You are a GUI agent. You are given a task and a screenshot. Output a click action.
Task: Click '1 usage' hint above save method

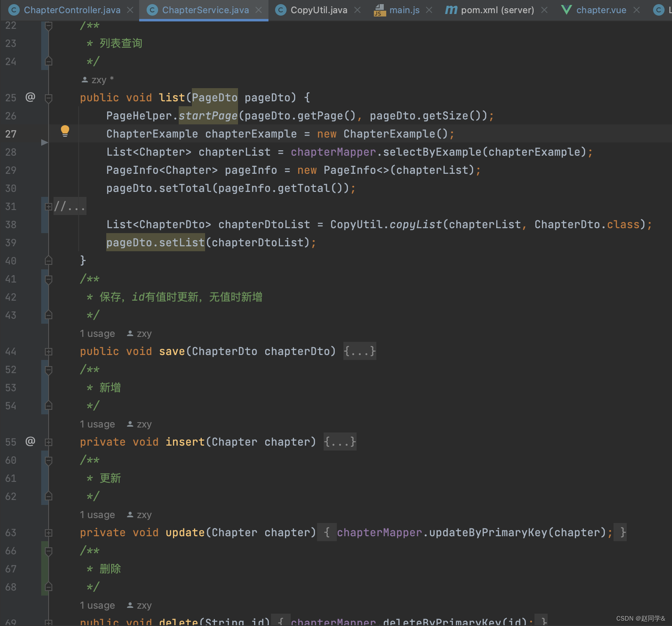click(98, 334)
